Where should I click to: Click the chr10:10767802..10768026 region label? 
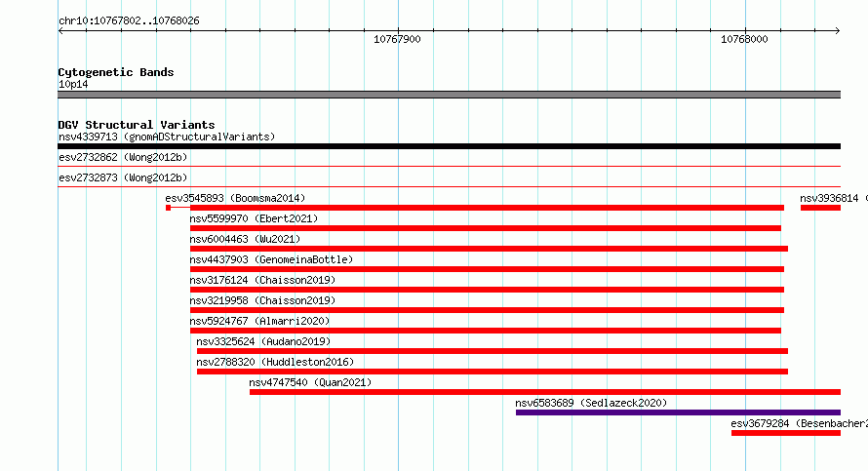click(129, 21)
